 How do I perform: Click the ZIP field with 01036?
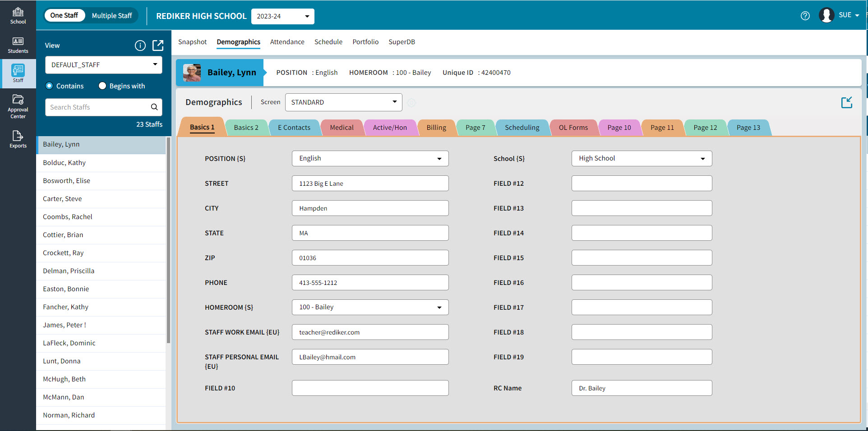[370, 258]
